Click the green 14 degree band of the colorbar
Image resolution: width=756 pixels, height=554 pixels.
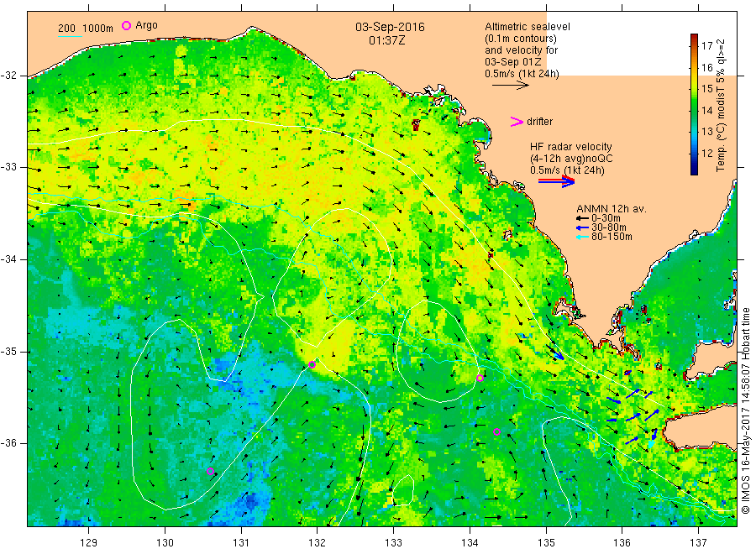tap(695, 110)
